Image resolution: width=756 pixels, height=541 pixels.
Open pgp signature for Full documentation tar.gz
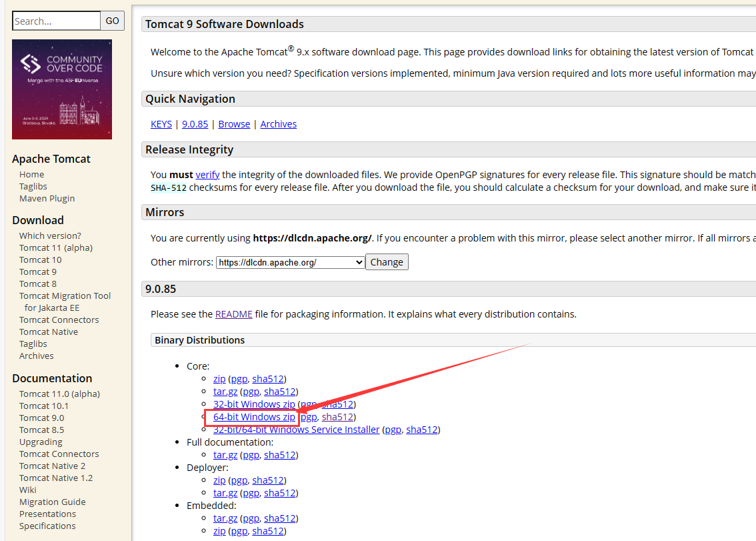click(251, 455)
